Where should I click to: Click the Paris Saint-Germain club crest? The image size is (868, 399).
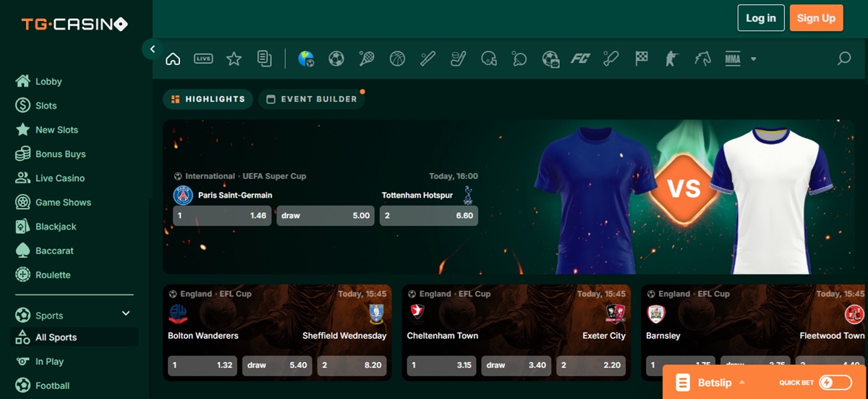(183, 195)
